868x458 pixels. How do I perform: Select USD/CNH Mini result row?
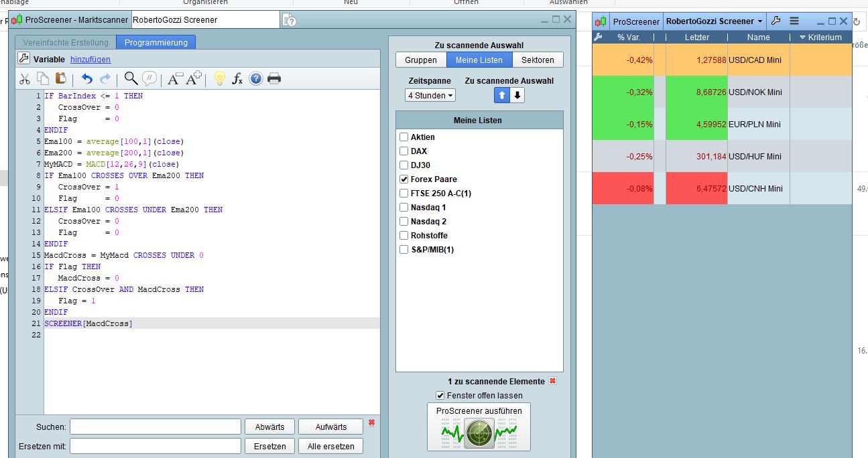[x=722, y=188]
